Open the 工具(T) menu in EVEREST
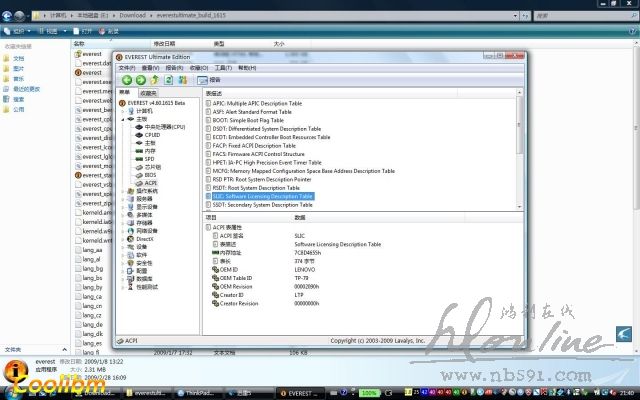 click(223, 68)
